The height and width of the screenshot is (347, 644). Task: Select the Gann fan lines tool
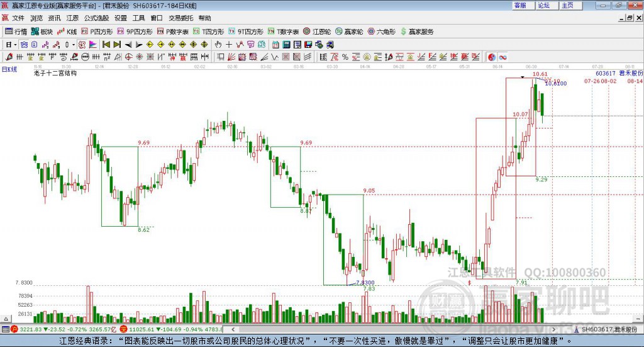point(231,57)
